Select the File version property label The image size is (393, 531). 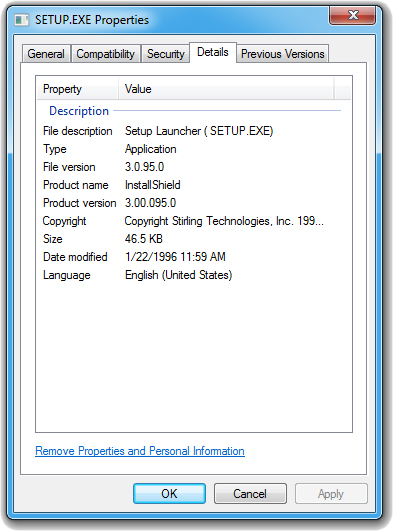point(69,167)
